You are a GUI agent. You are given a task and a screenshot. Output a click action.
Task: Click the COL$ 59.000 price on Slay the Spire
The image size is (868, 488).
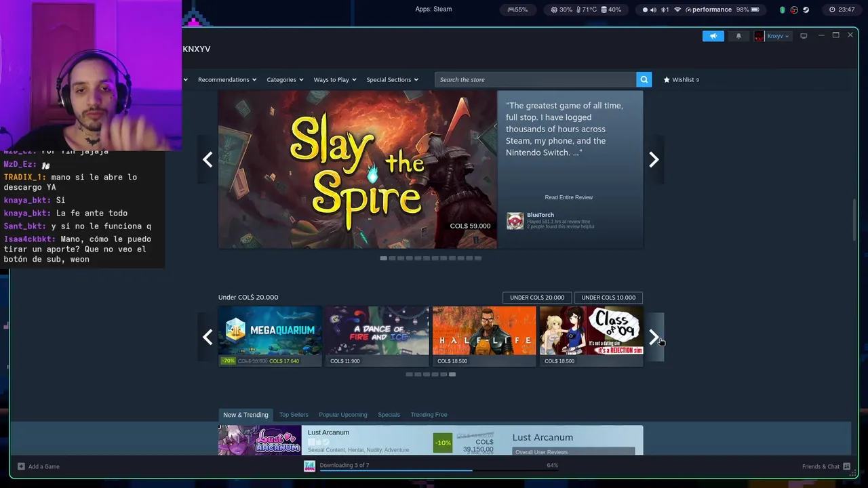coord(470,226)
